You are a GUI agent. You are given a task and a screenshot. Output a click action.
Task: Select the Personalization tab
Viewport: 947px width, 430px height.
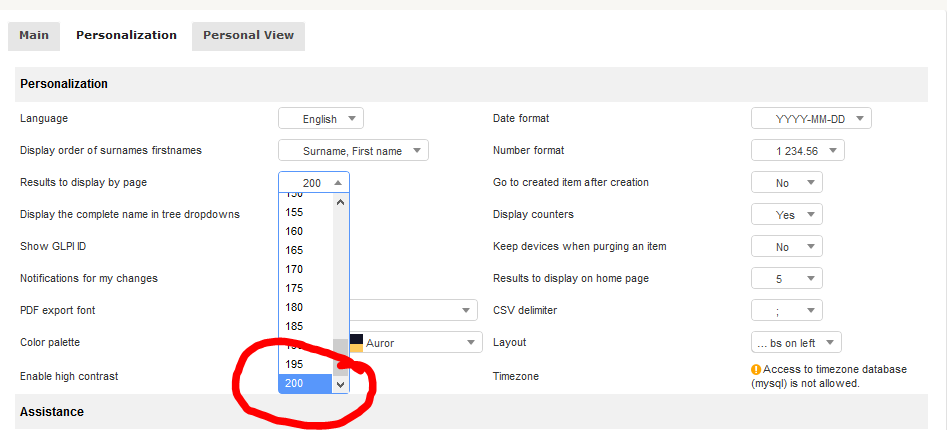click(126, 36)
